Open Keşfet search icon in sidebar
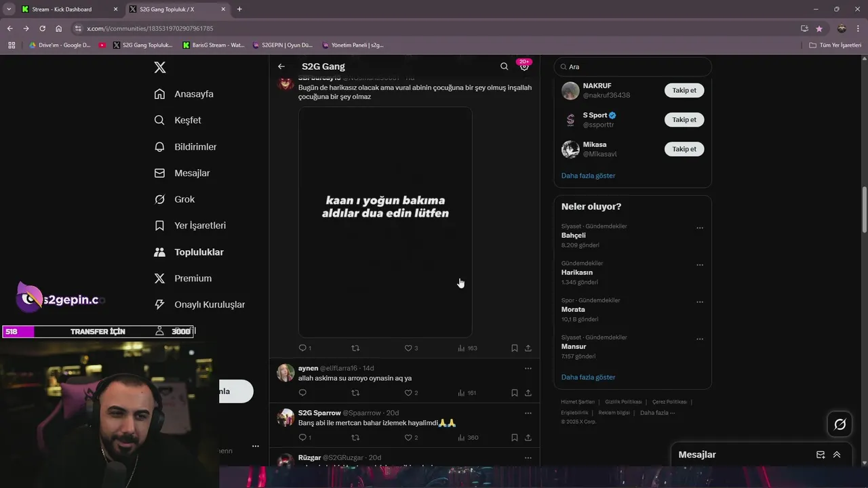 point(159,120)
